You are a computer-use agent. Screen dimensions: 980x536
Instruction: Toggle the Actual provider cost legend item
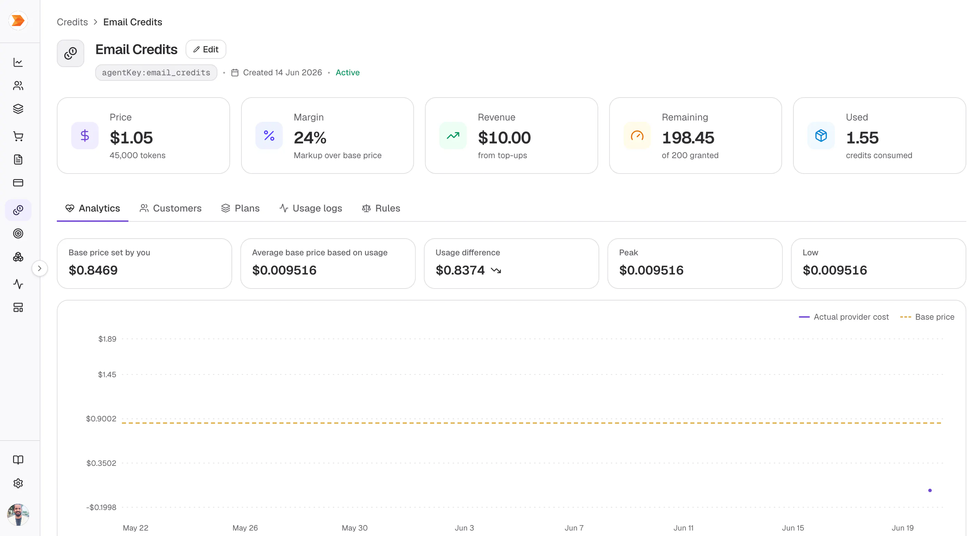point(844,317)
